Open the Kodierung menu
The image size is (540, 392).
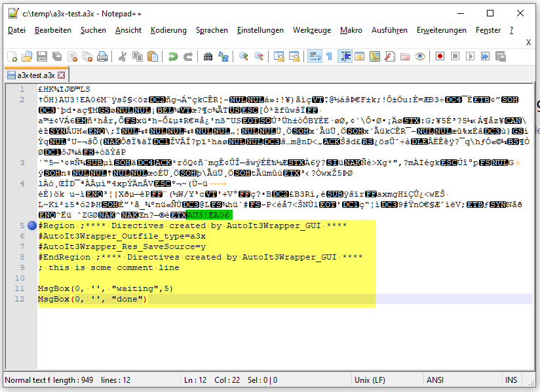click(168, 30)
